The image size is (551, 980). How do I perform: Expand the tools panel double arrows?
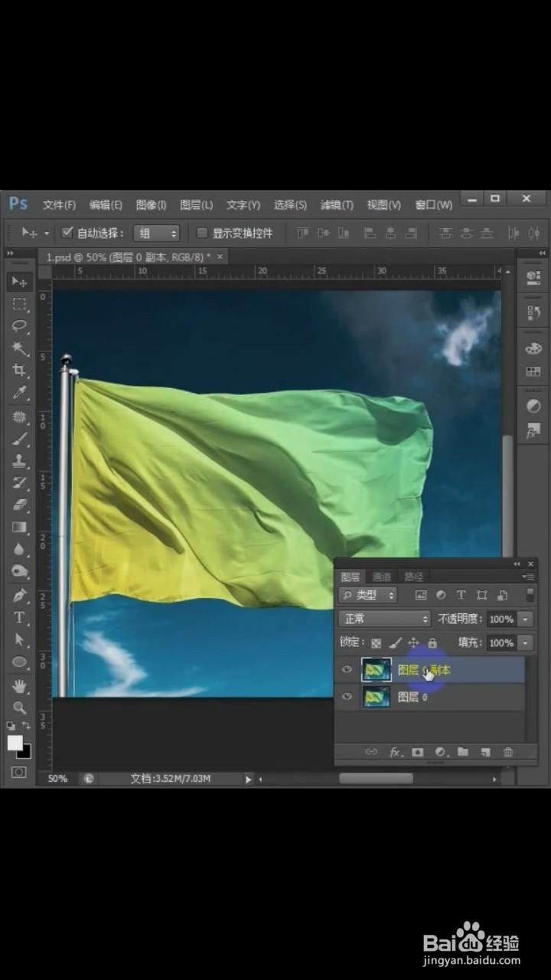coord(11,252)
